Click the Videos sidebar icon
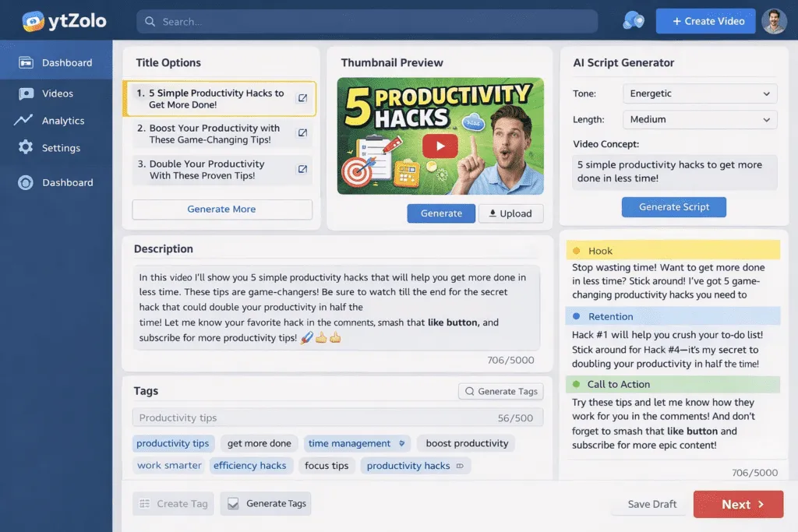 pos(26,93)
